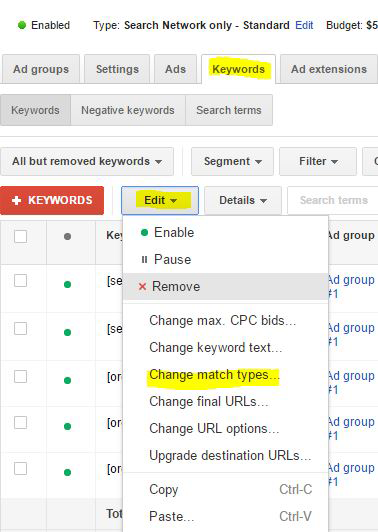Open the Ads tab
Image resolution: width=378 pixels, height=532 pixels.
(175, 69)
